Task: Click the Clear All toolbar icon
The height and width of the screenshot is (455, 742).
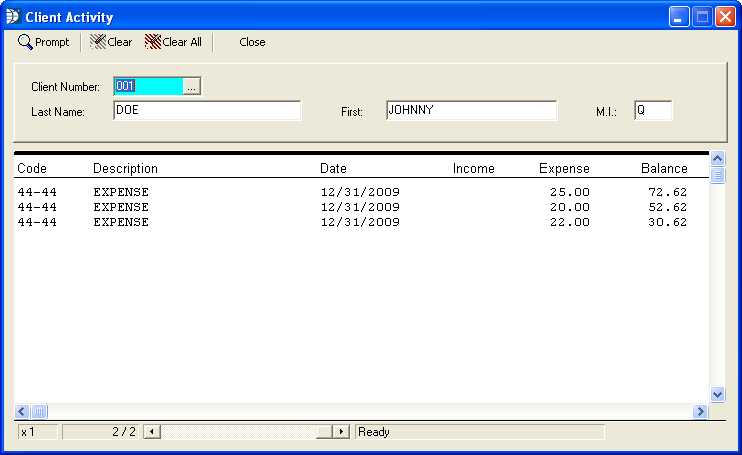Action: click(153, 42)
